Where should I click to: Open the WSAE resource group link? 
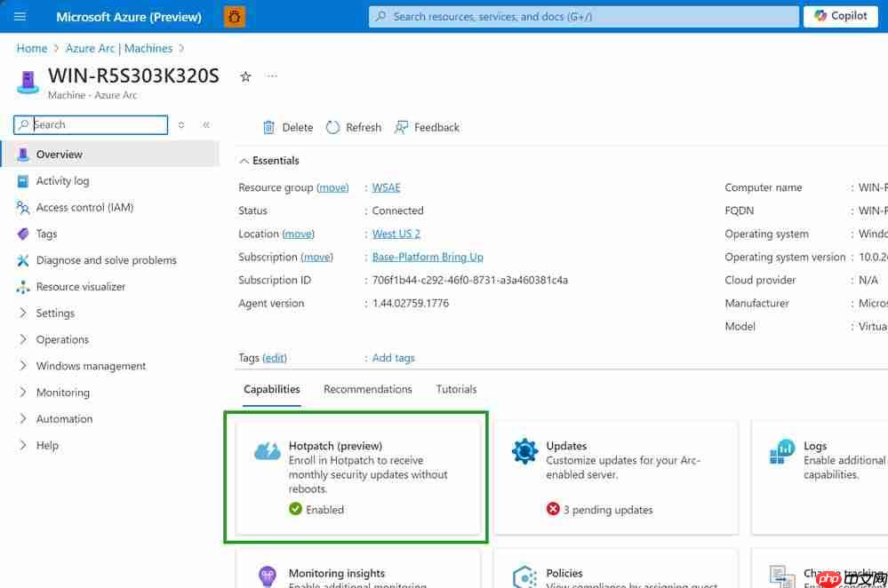(x=386, y=187)
